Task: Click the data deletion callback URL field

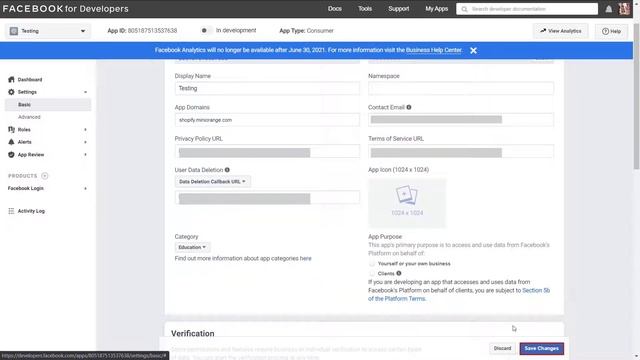Action: click(x=267, y=198)
